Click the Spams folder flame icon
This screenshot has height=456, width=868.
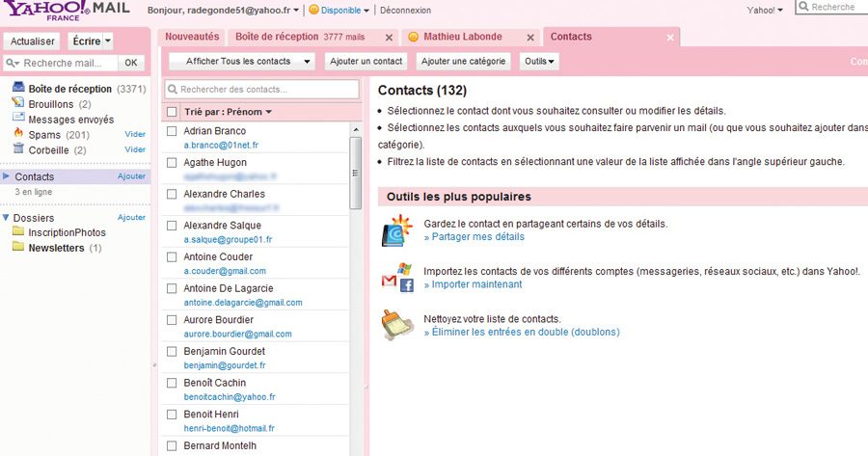point(19,134)
